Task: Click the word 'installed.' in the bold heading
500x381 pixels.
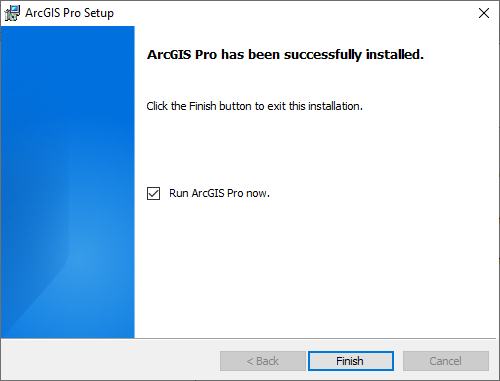Action: [x=395, y=54]
